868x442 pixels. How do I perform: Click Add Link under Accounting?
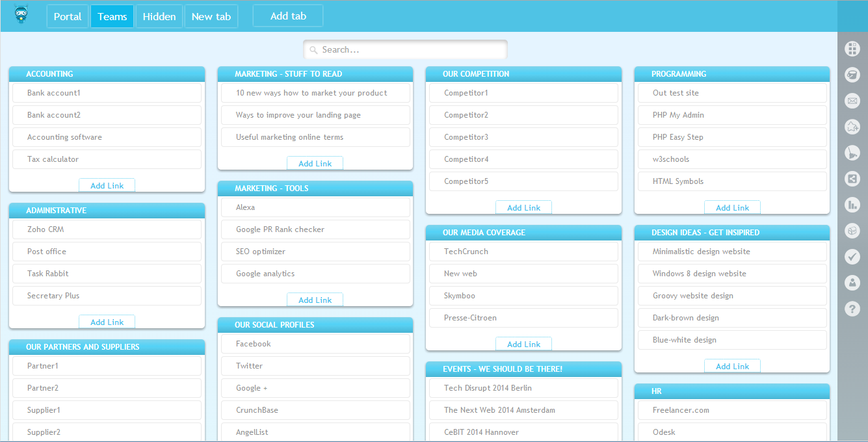pyautogui.click(x=107, y=186)
